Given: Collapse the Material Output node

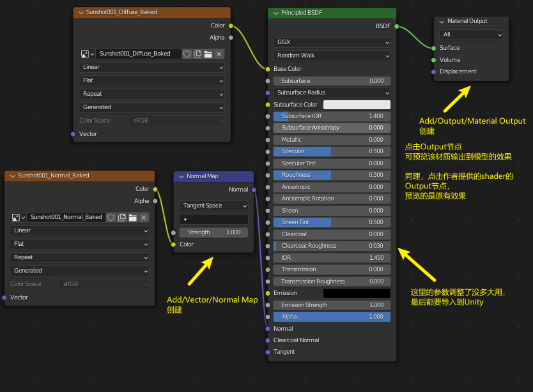Looking at the screenshot, I should click(442, 21).
